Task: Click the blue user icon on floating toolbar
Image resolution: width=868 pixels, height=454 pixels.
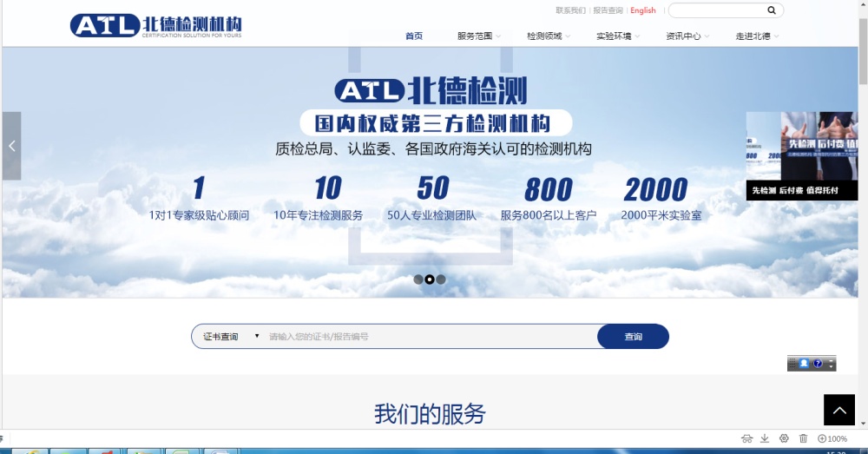Action: 804,363
